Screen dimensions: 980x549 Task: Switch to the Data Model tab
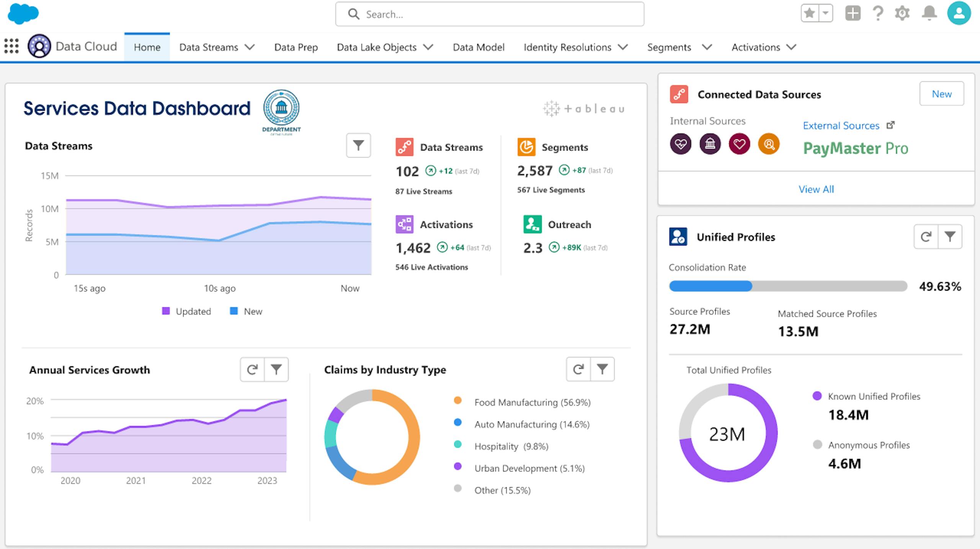coord(479,47)
